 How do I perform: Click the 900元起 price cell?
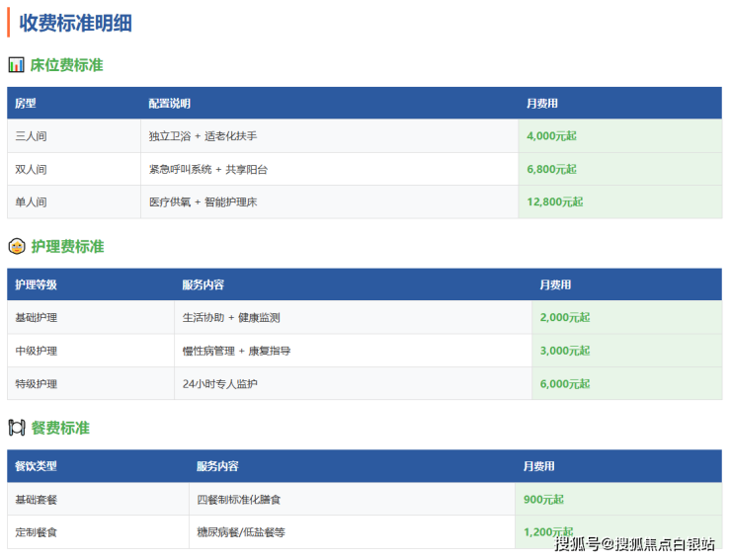(x=618, y=499)
